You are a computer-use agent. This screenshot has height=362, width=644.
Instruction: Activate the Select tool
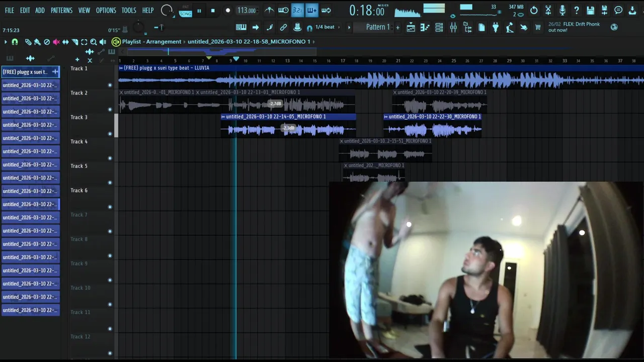[x=84, y=42]
